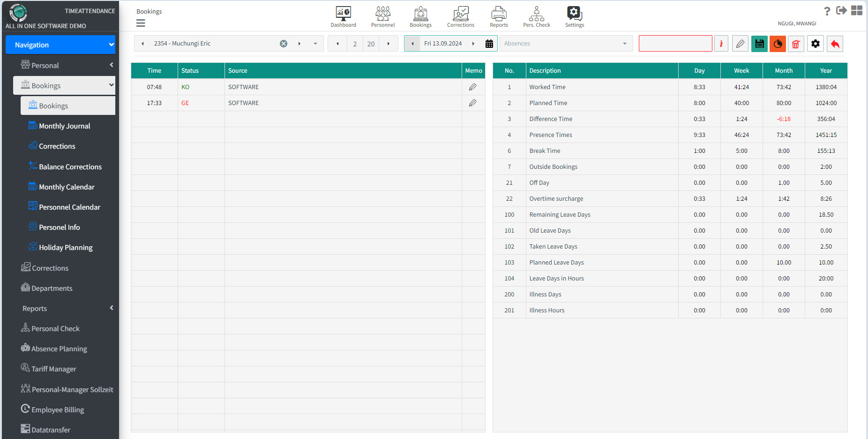
Task: Click the help question mark icon
Action: (827, 11)
